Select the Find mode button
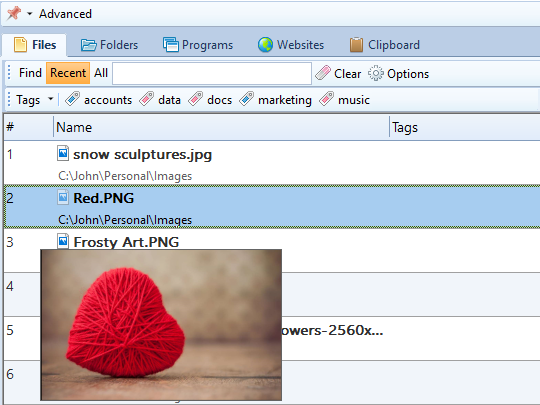 (30, 73)
